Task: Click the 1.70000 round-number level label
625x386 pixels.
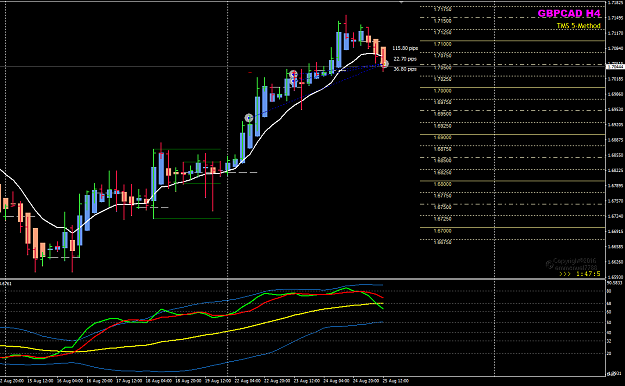Action: click(442, 91)
